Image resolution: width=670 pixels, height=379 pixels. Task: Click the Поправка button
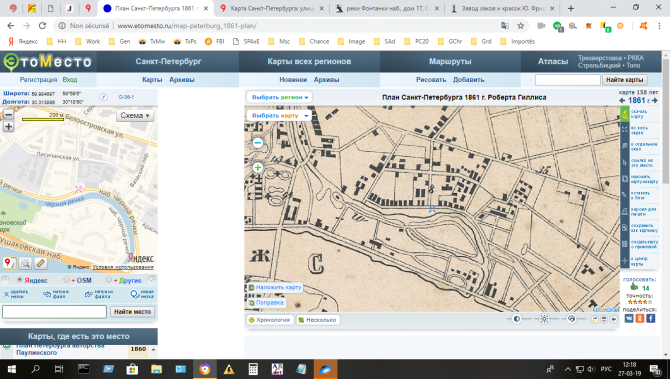[267, 303]
